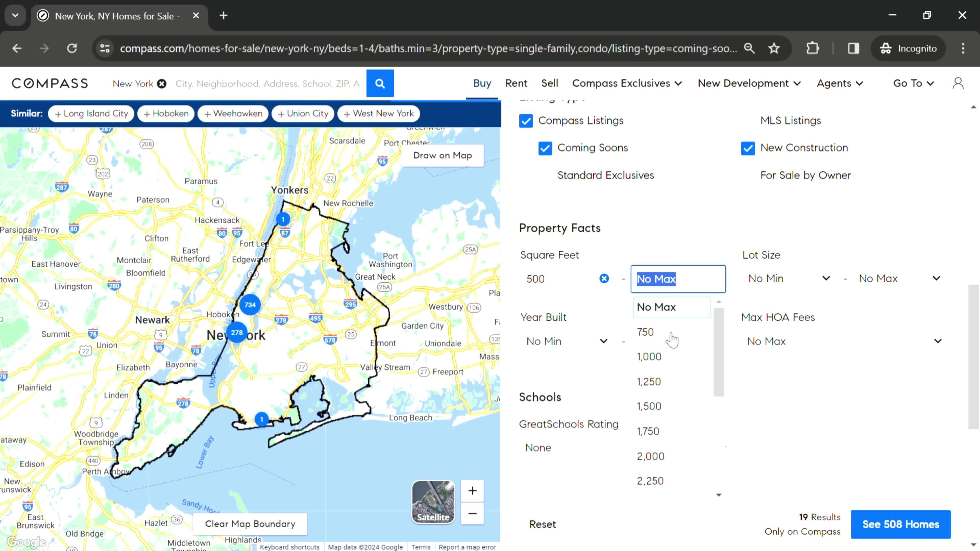The image size is (980, 551).
Task: Add Union City similar area
Action: (x=302, y=114)
